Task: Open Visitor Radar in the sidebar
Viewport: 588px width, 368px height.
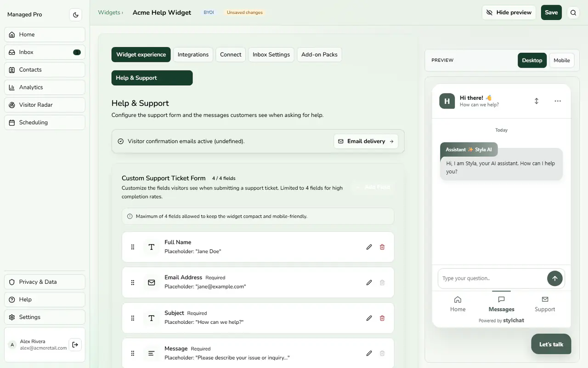Action: tap(45, 105)
